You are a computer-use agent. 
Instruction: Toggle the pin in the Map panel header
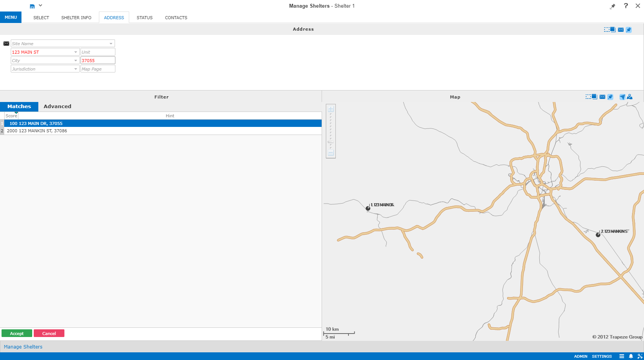pyautogui.click(x=610, y=97)
